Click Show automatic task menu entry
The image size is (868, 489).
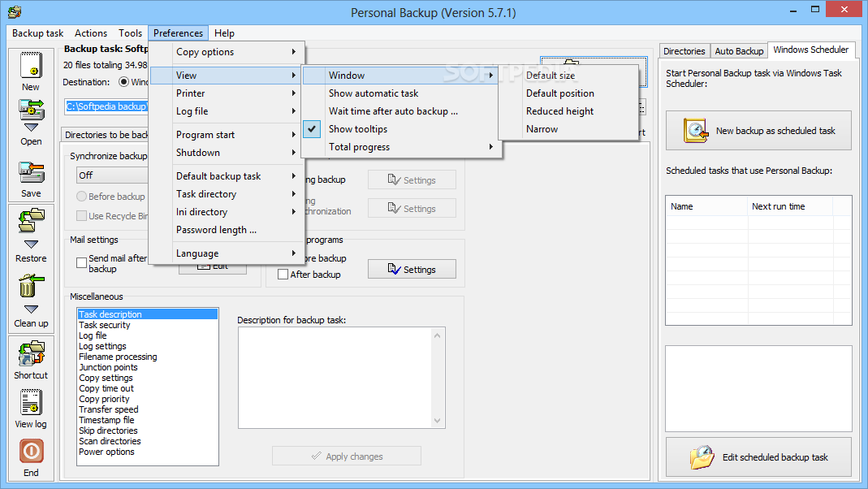click(401, 93)
